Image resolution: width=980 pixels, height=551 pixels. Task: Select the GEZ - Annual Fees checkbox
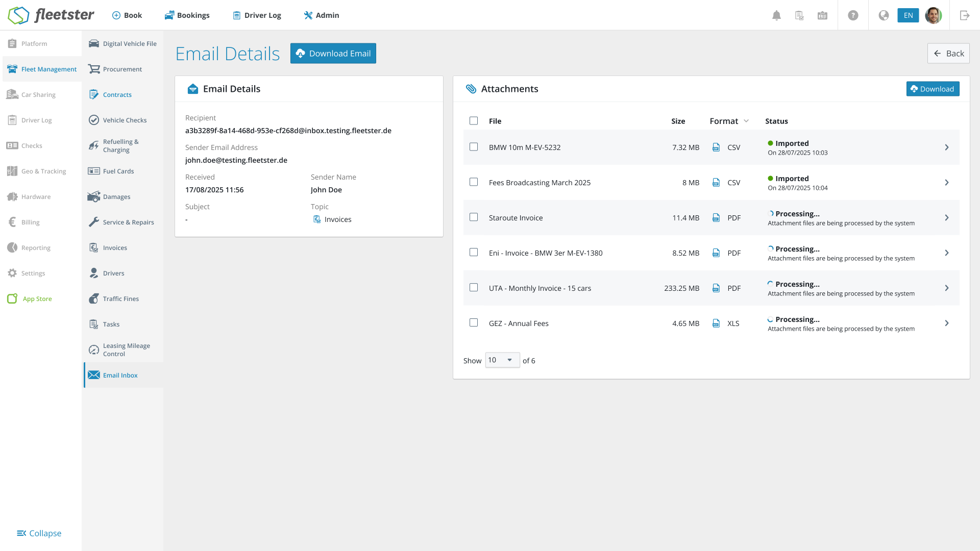point(474,323)
